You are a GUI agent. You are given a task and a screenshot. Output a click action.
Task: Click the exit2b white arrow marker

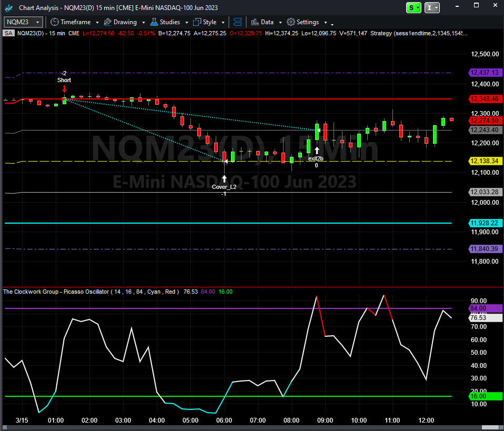pos(317,150)
